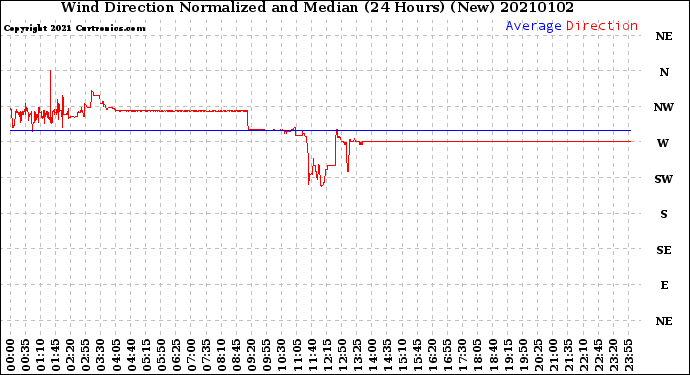Click the 'W' axis label
This screenshot has width=690, height=375.
(663, 143)
